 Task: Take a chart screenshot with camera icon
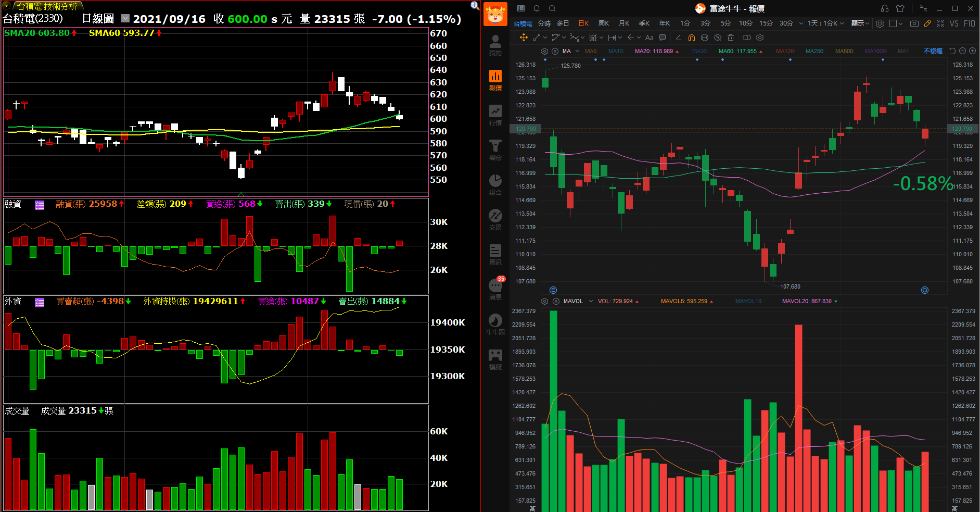[x=914, y=23]
